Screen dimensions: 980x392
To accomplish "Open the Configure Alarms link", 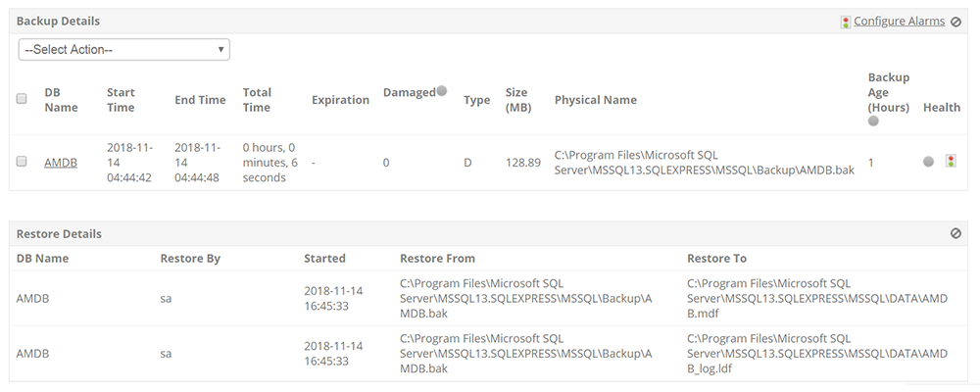I will click(899, 21).
